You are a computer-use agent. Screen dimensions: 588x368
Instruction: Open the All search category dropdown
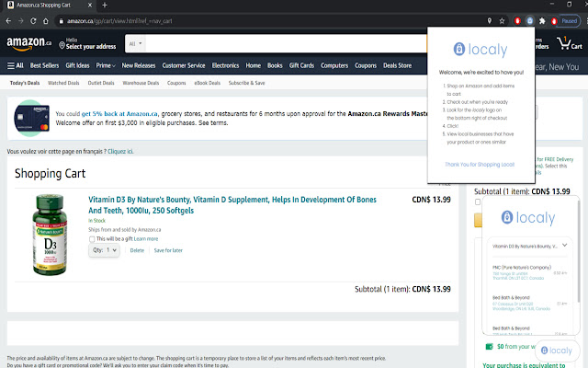coord(135,44)
